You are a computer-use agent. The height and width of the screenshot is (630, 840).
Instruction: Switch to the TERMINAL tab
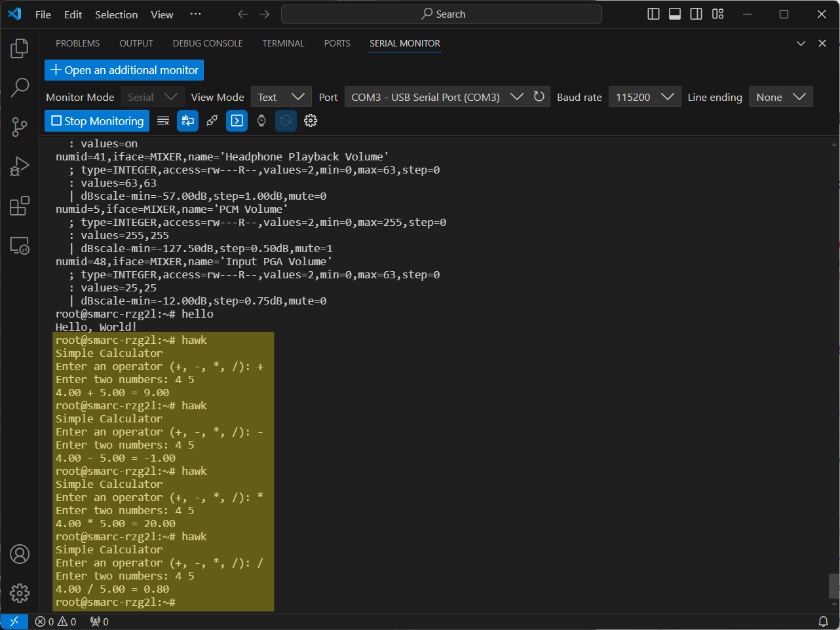(283, 43)
